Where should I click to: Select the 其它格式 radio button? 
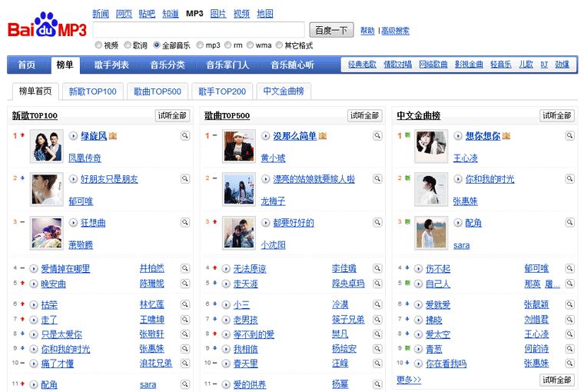[x=279, y=45]
